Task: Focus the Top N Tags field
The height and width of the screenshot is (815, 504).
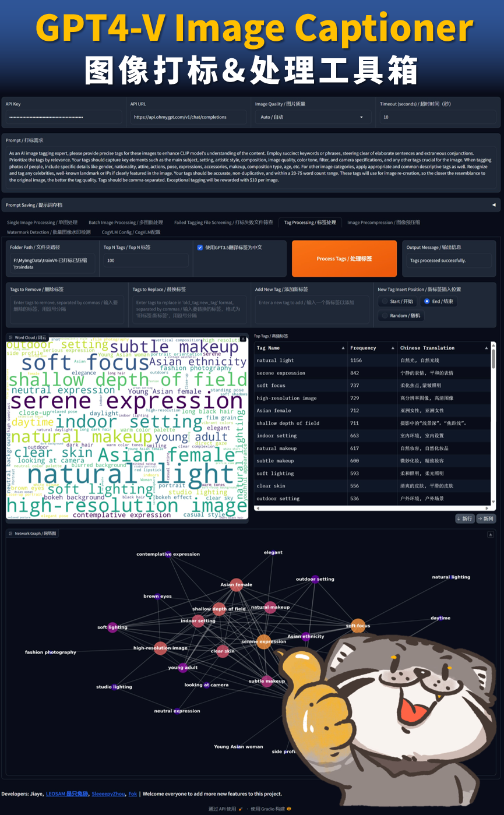Action: tap(146, 260)
